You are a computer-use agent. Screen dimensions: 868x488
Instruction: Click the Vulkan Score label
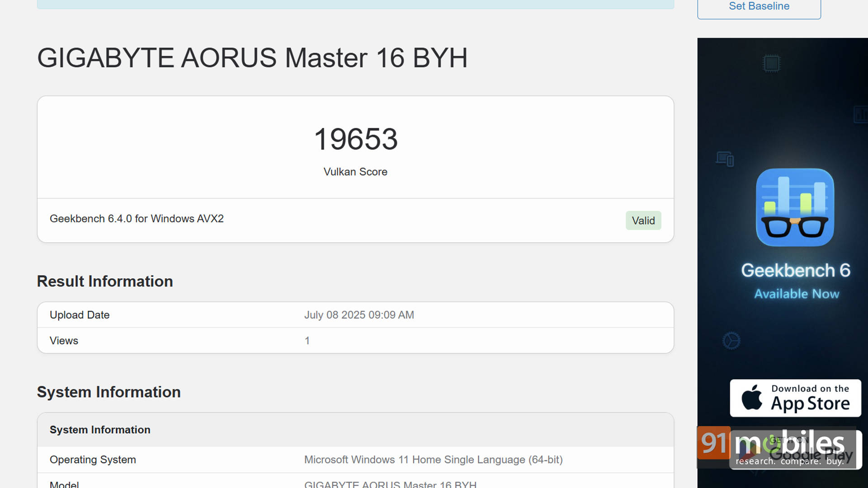click(x=355, y=172)
